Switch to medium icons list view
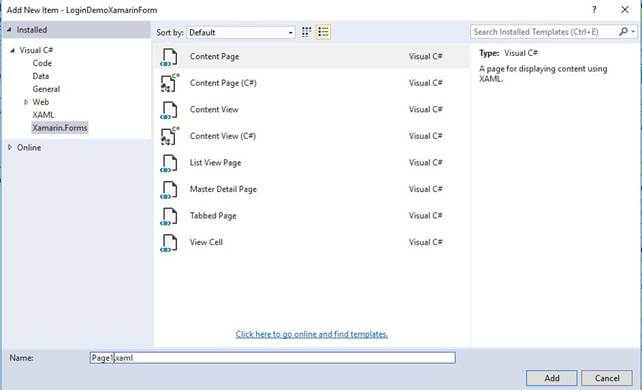The width and height of the screenshot is (642, 390). coord(323,32)
